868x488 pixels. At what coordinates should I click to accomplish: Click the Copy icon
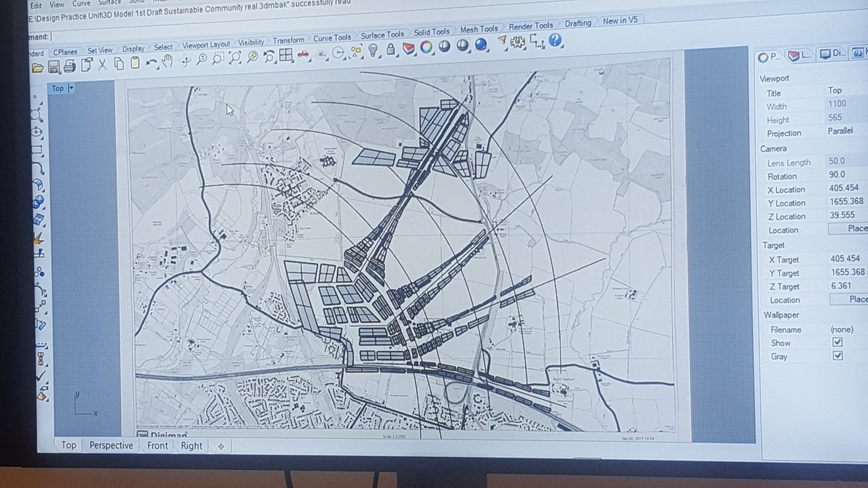(x=119, y=64)
